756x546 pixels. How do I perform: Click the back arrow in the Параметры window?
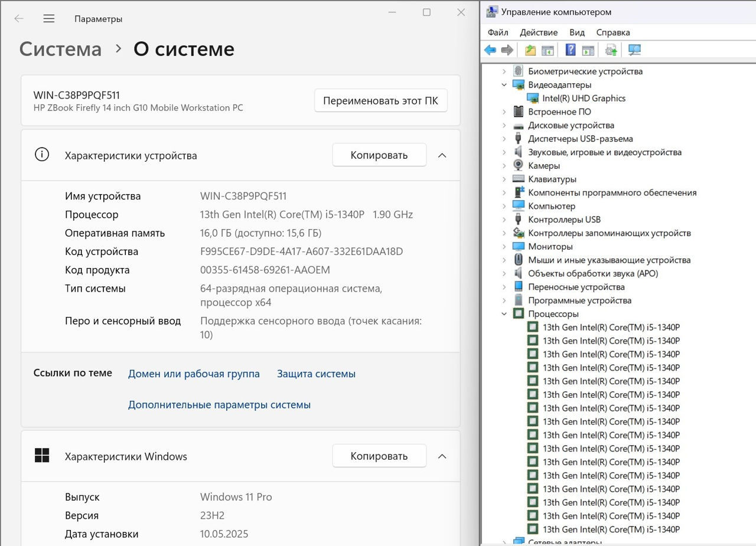[x=19, y=18]
